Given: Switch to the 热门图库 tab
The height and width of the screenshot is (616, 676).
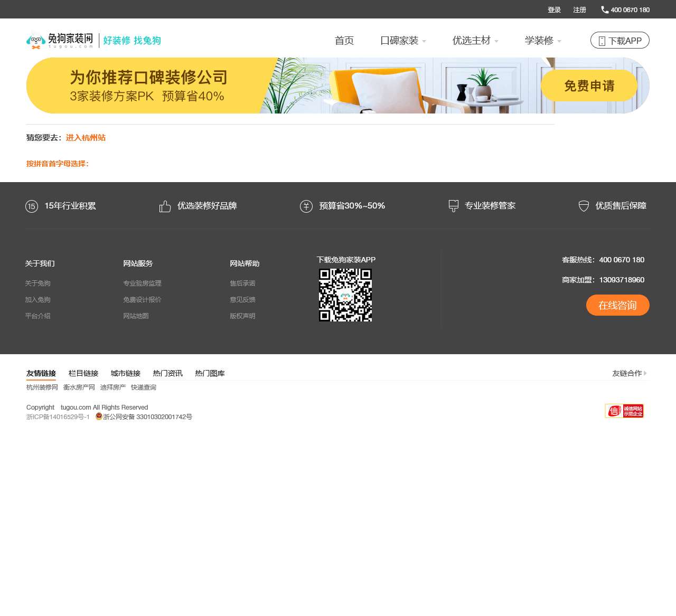Looking at the screenshot, I should point(210,373).
